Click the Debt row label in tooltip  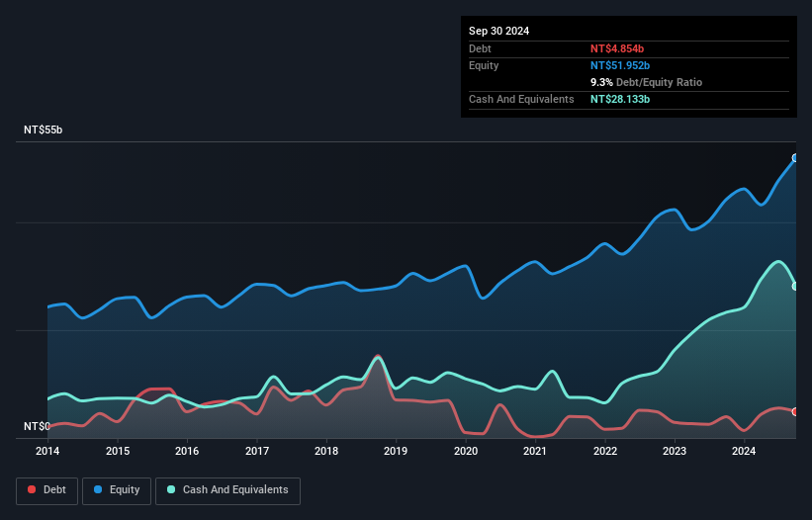(x=480, y=48)
